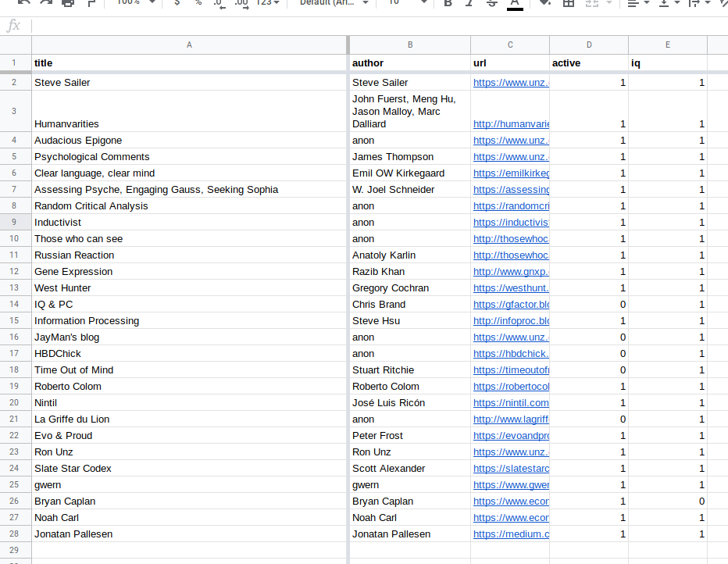728x564 pixels.
Task: Select 'Clear language, clear mind' cell
Action: point(189,173)
